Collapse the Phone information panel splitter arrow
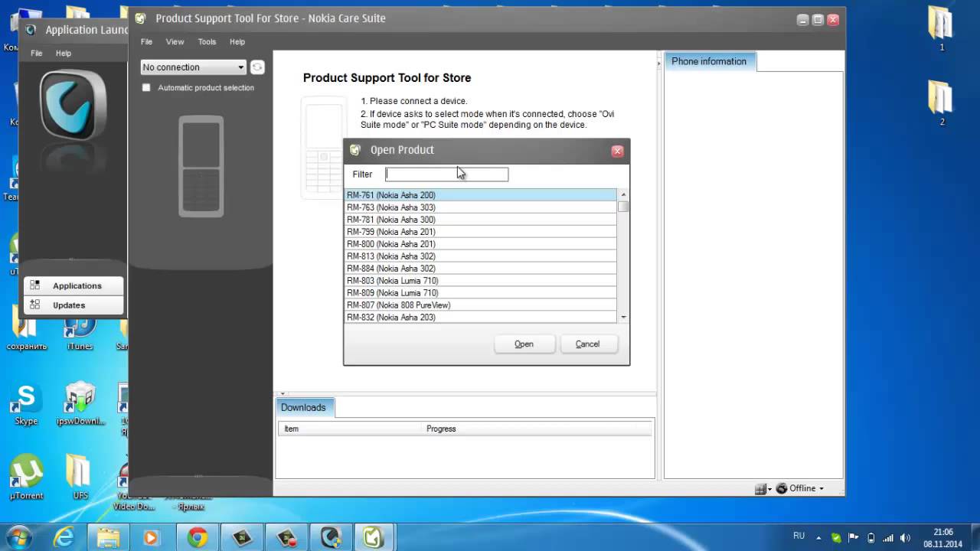The image size is (980, 551). coord(659,64)
